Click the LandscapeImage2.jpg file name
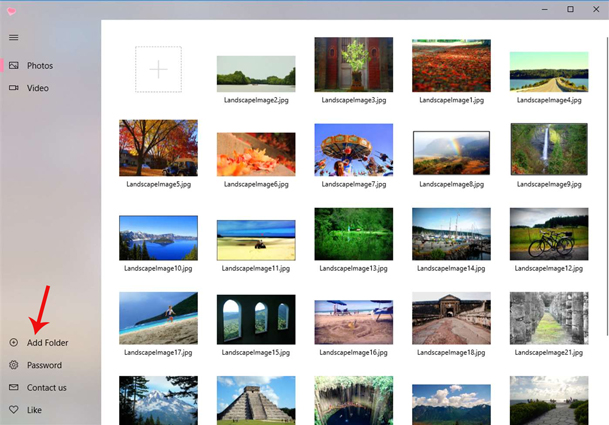Image resolution: width=609 pixels, height=425 pixels. click(256, 100)
